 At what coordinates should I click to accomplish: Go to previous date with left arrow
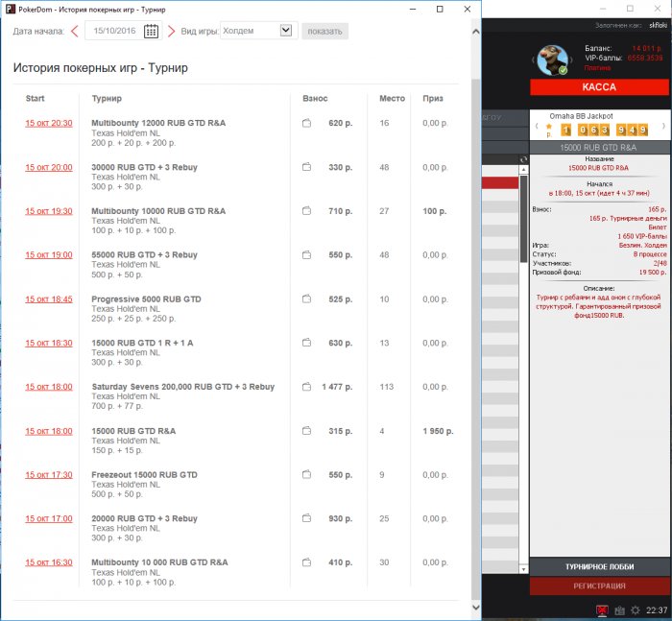75,31
